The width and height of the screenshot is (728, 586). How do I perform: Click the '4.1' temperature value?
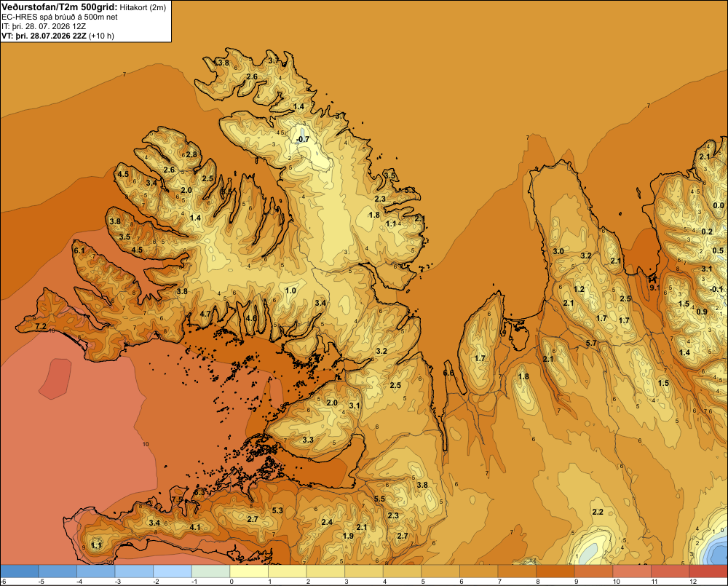click(x=195, y=527)
